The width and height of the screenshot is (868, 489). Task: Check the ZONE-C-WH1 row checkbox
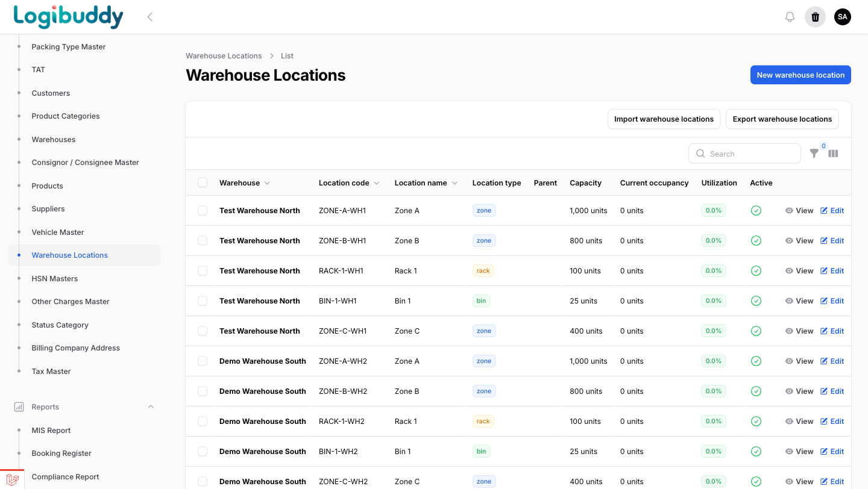(x=203, y=331)
